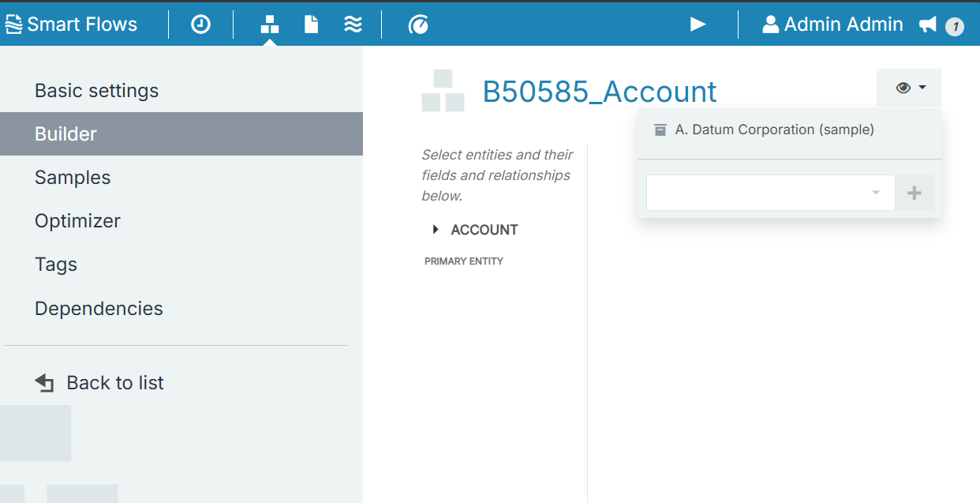Open the templates document icon

312,24
